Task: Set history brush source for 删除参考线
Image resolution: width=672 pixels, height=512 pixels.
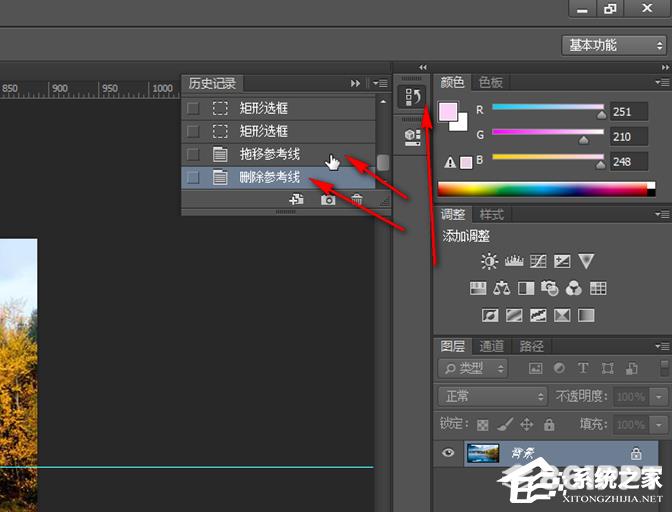Action: coord(193,177)
